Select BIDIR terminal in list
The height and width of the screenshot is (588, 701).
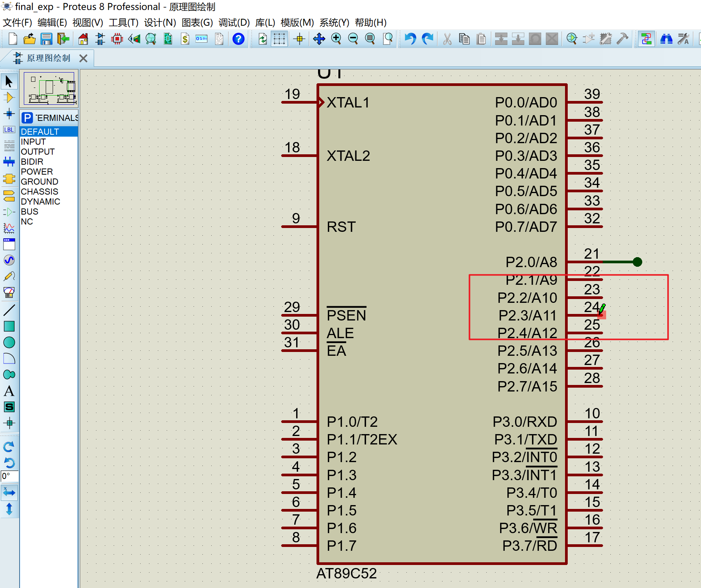click(x=49, y=162)
